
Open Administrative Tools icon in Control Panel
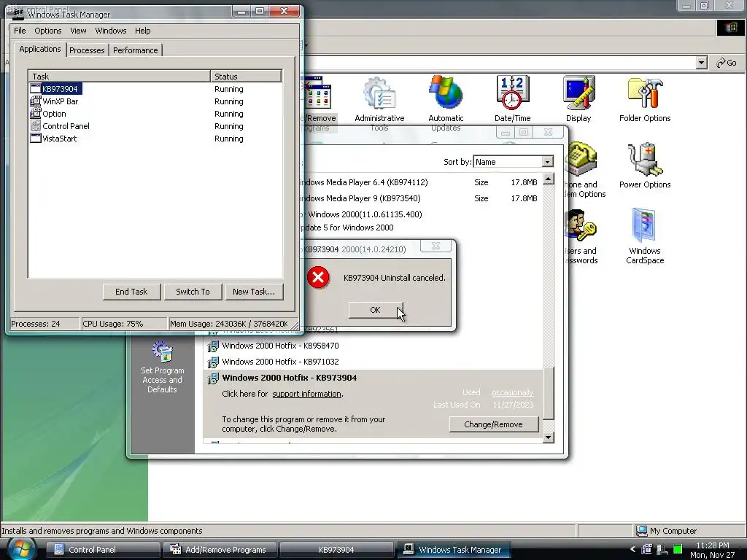(x=379, y=104)
